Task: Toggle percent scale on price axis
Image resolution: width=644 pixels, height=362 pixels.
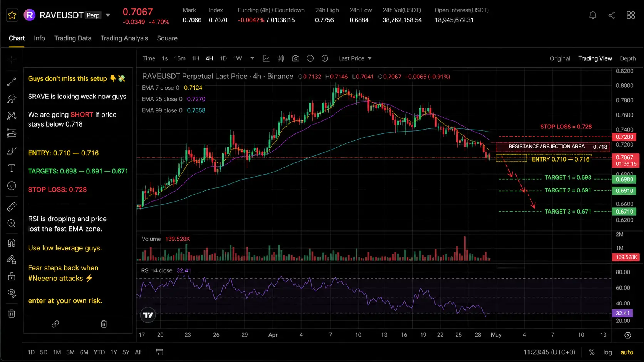Action: [x=592, y=352]
